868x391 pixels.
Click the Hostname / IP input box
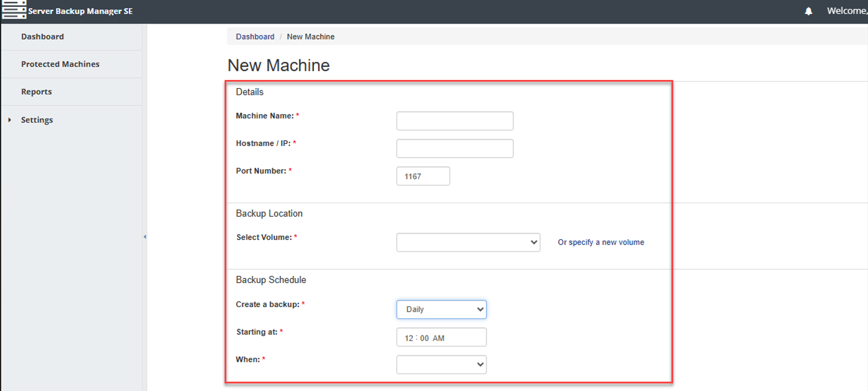[455, 148]
